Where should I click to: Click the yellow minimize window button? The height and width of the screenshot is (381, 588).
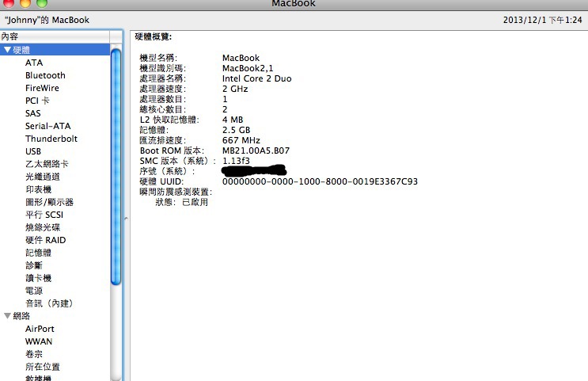[25, 2]
